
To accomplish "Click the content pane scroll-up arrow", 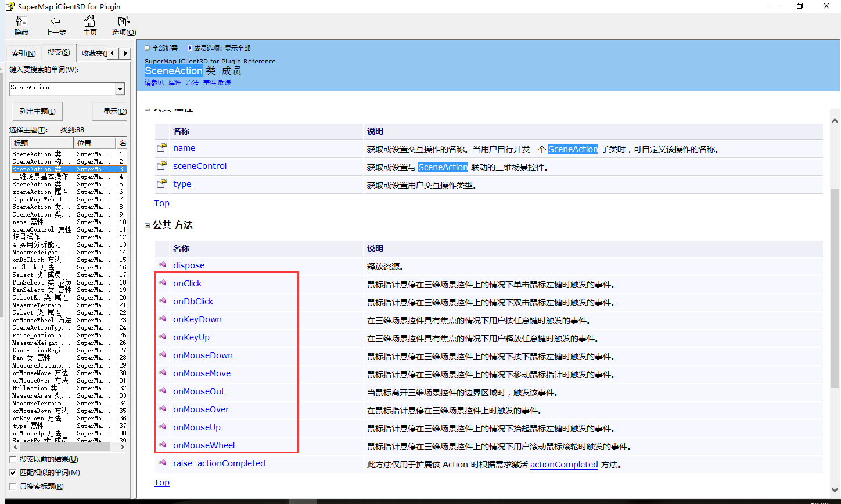I will click(x=835, y=121).
